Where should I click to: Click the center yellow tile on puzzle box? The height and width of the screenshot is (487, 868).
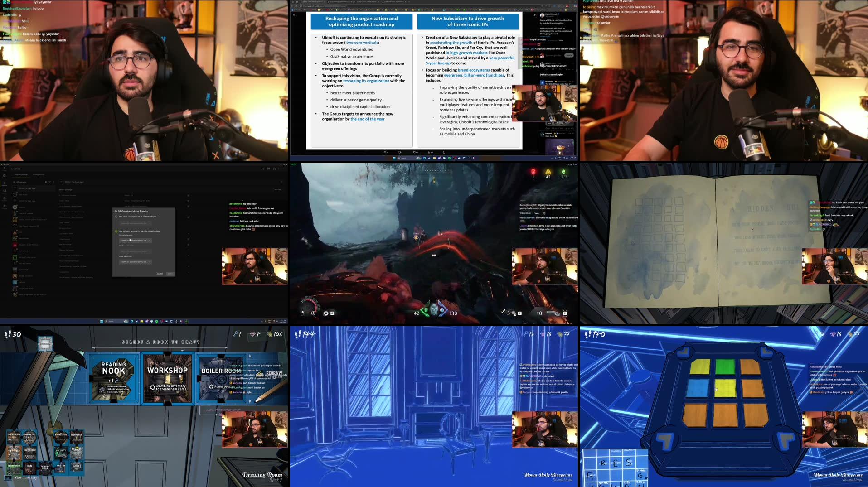pos(725,388)
